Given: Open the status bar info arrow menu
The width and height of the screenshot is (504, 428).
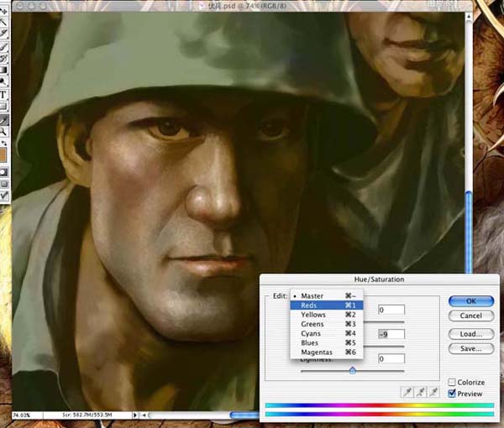Looking at the screenshot, I should (135, 415).
